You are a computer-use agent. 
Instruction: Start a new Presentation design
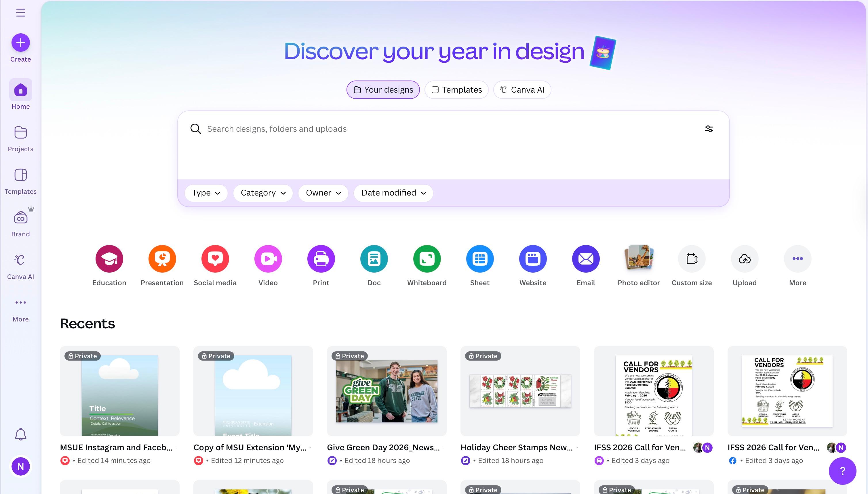click(162, 259)
